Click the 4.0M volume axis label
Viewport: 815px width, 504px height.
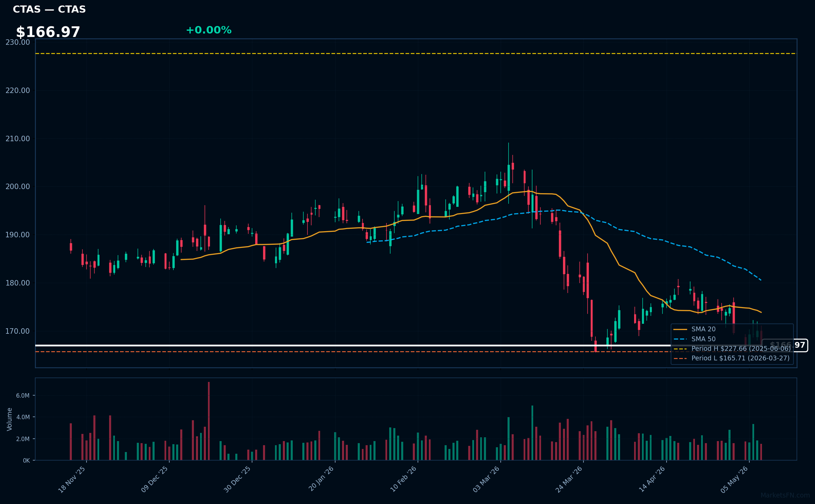[x=23, y=417]
